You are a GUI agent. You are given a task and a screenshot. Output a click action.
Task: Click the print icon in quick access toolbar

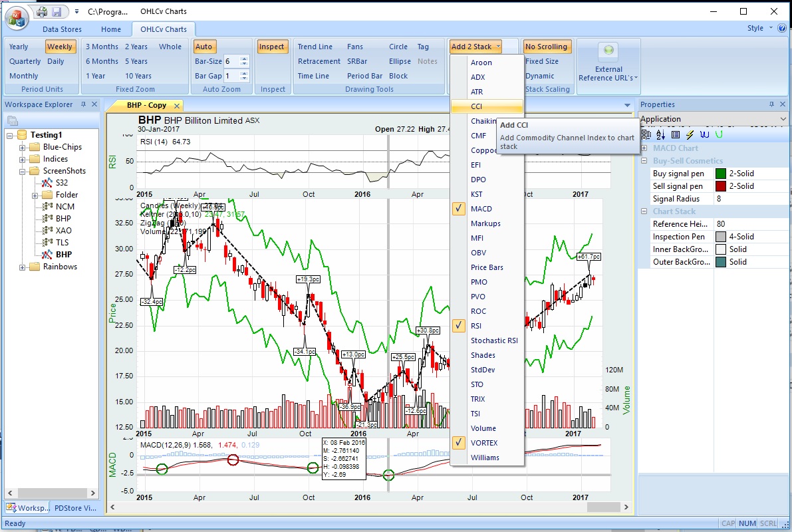click(42, 11)
